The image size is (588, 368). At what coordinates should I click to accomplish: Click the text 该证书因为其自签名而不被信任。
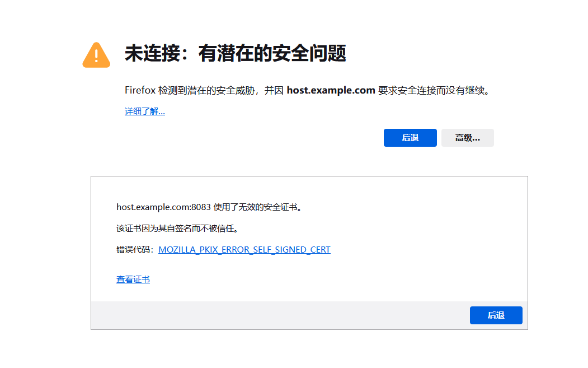178,229
